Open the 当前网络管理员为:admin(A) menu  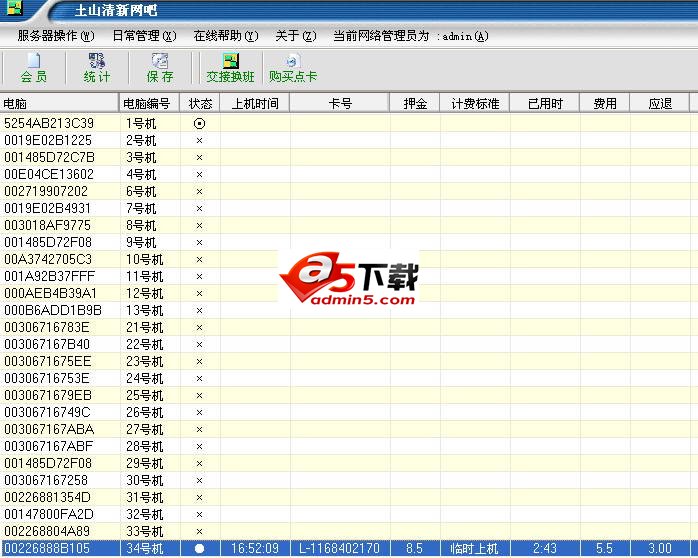411,36
